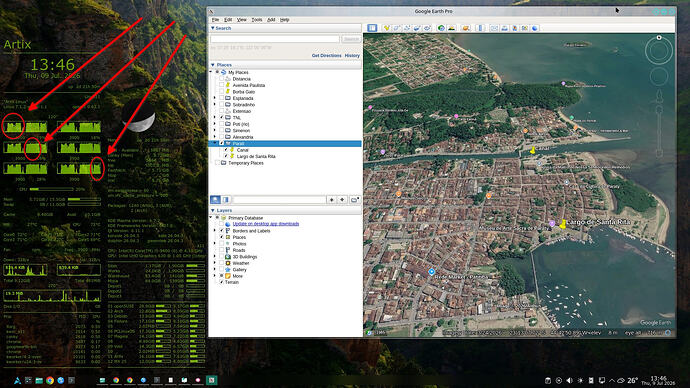The height and width of the screenshot is (388, 690).
Task: Click the yellow Largo de Santa Rita pushpin on map
Action: point(563,224)
